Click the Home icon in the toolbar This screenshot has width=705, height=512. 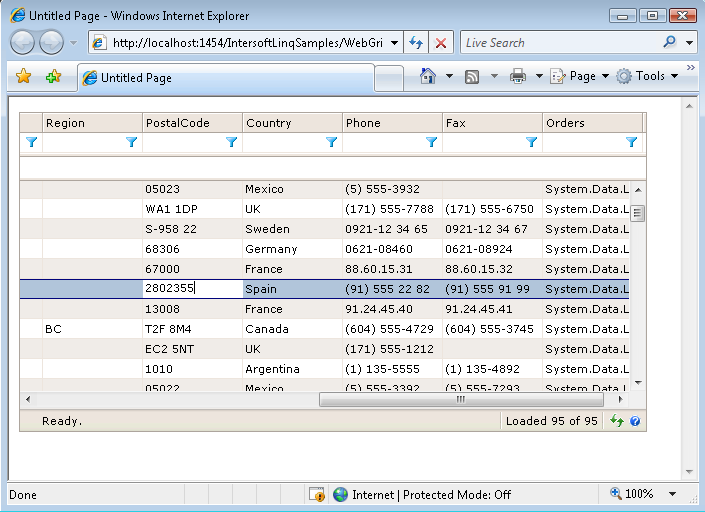click(428, 76)
